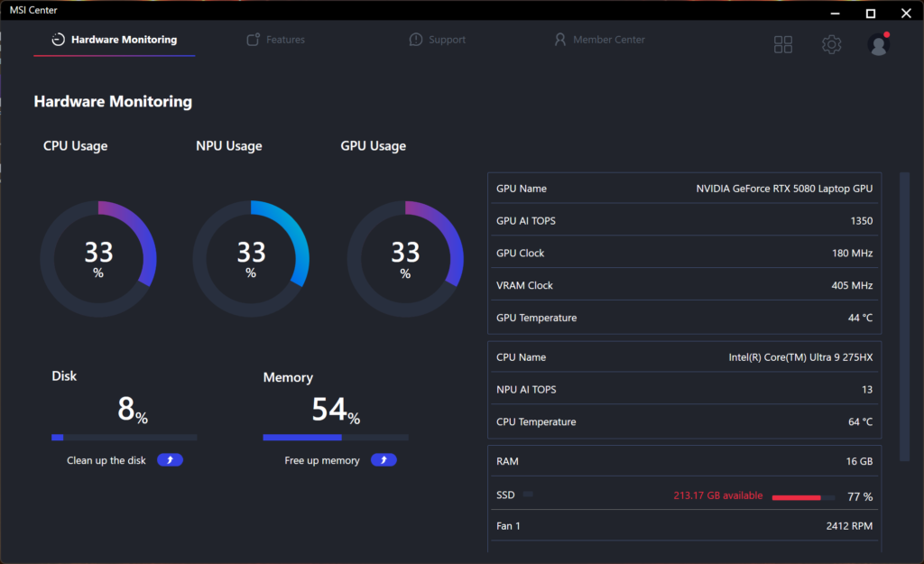Click the Clean up the disk label
Viewport: 924px width, 564px height.
106,460
